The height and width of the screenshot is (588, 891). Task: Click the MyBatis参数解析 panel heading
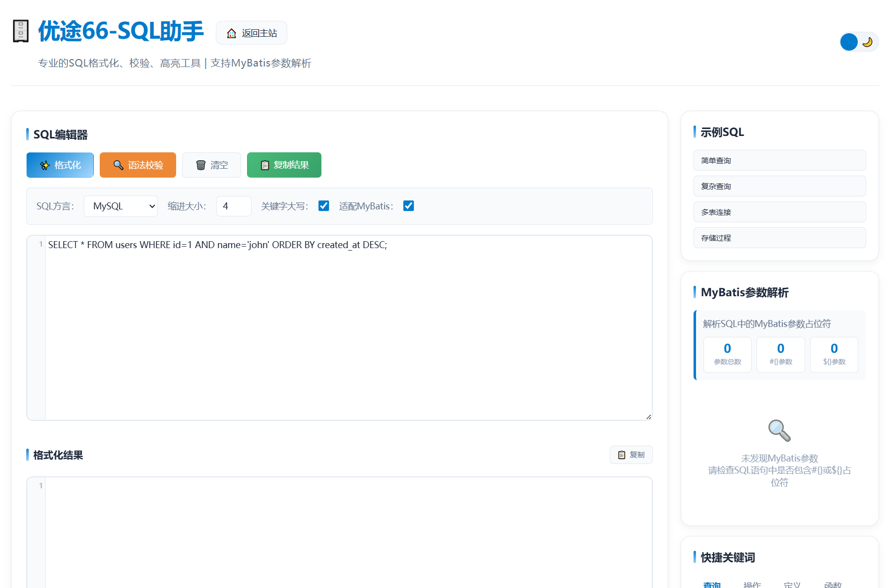tap(745, 292)
